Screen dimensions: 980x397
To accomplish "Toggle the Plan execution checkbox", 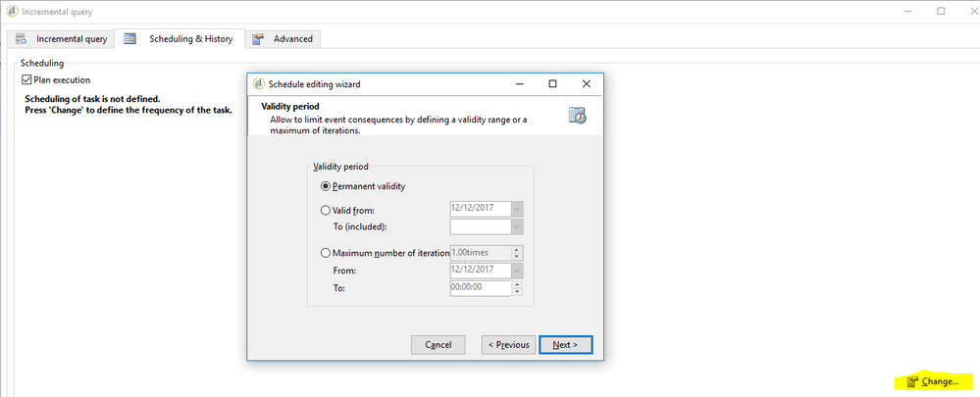I will (x=26, y=79).
